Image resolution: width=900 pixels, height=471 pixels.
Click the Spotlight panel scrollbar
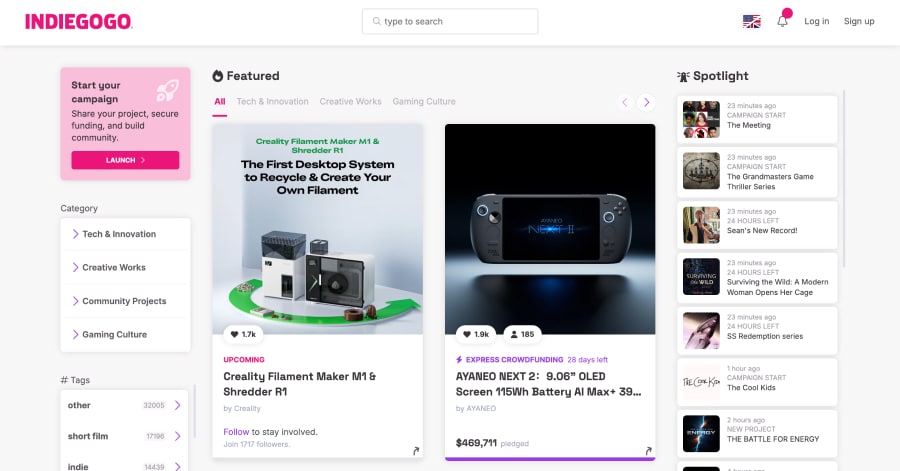pyautogui.click(x=844, y=178)
